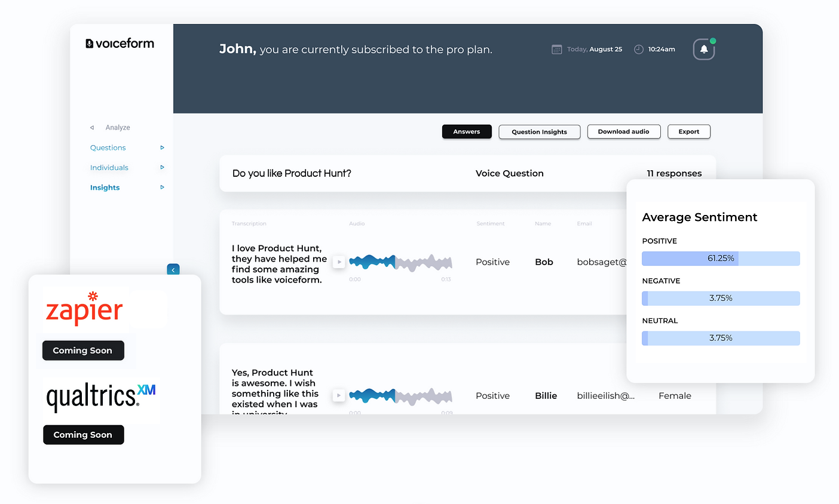Click the Zapier integration logo
This screenshot has height=504, width=839.
(x=84, y=308)
